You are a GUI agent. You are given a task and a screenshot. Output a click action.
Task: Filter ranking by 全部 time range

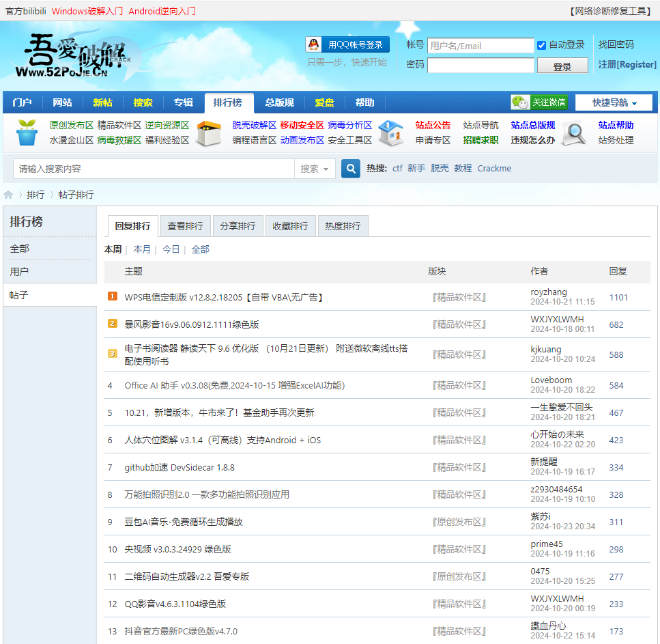[200, 249]
